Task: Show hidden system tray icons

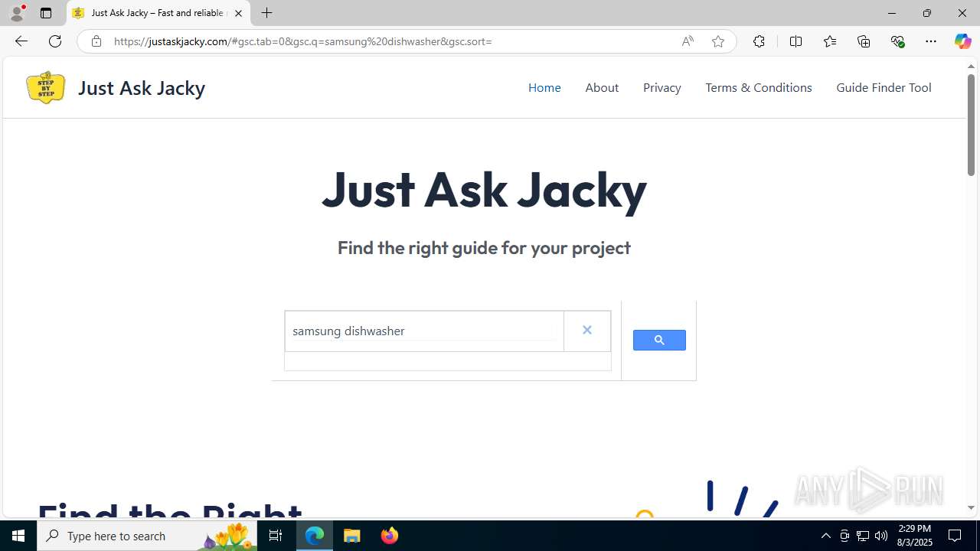Action: tap(825, 536)
